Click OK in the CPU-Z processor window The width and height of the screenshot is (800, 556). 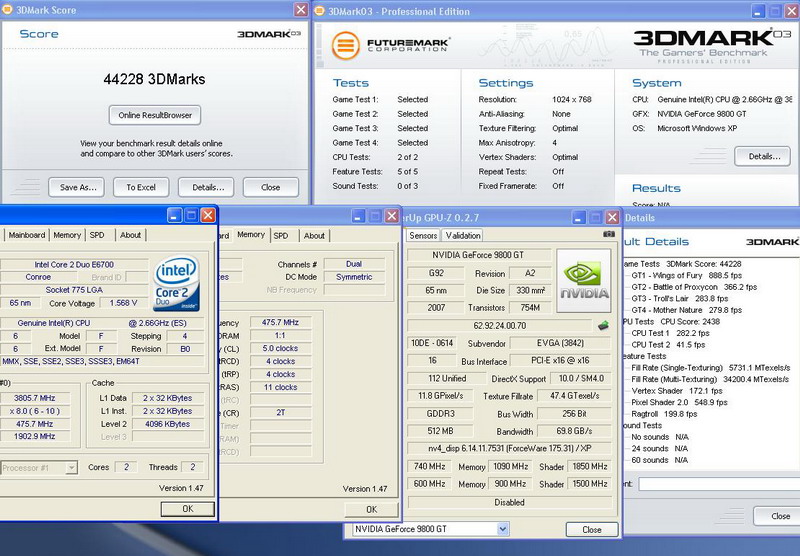[188, 509]
